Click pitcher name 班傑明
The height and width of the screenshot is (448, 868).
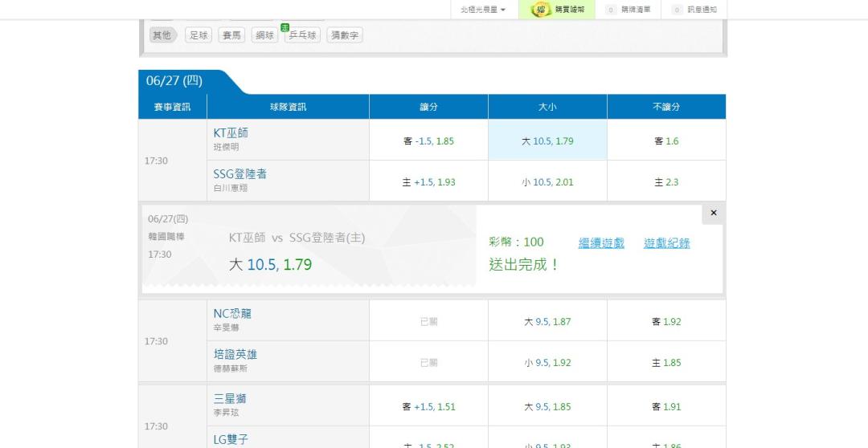pos(227,148)
